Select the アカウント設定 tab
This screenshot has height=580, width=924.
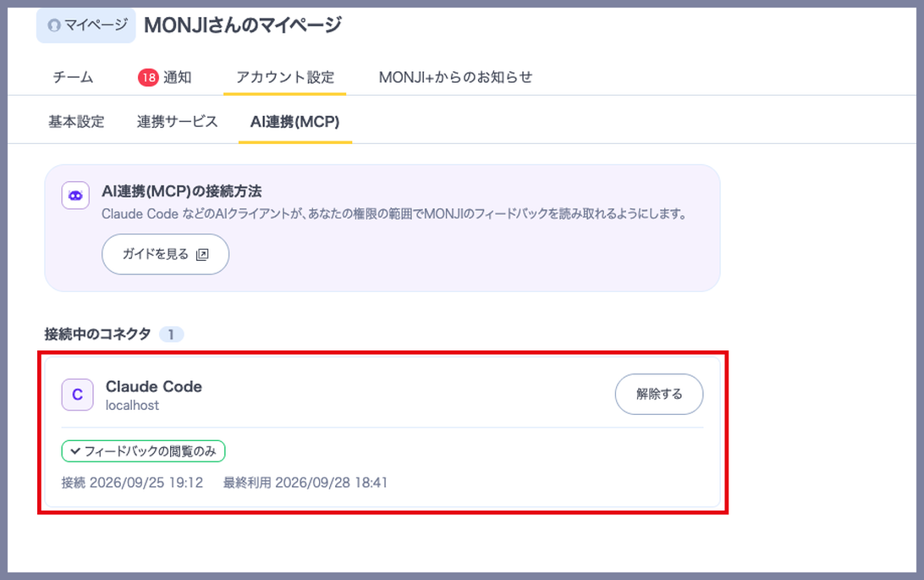point(285,77)
